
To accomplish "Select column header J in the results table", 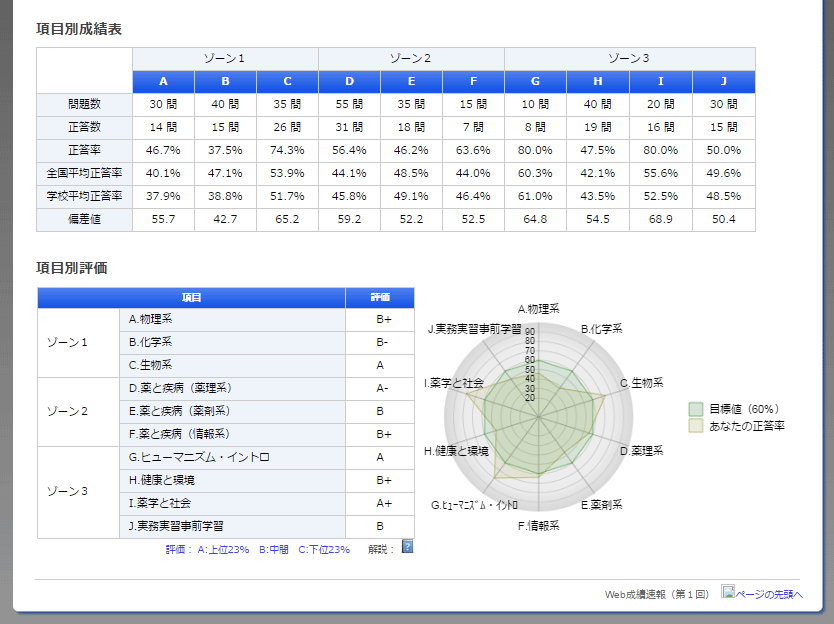I will coord(723,82).
